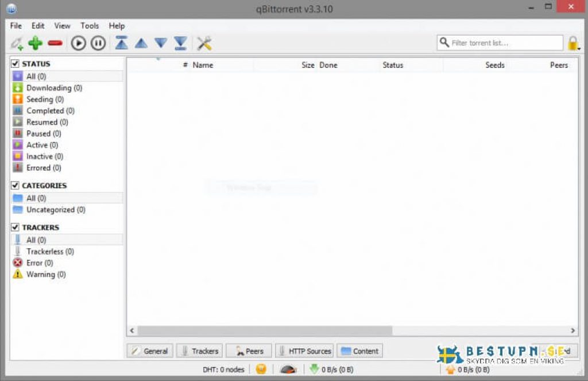Click the red minus delete torrent icon
588x381 pixels.
coord(55,43)
